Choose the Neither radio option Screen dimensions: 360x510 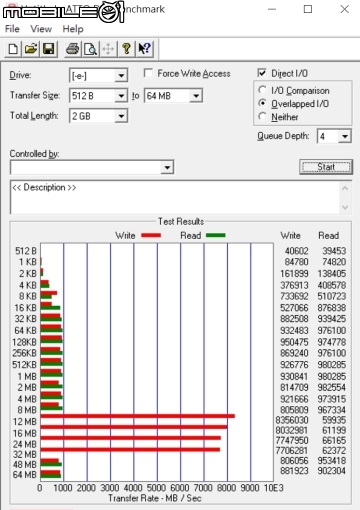[263, 116]
